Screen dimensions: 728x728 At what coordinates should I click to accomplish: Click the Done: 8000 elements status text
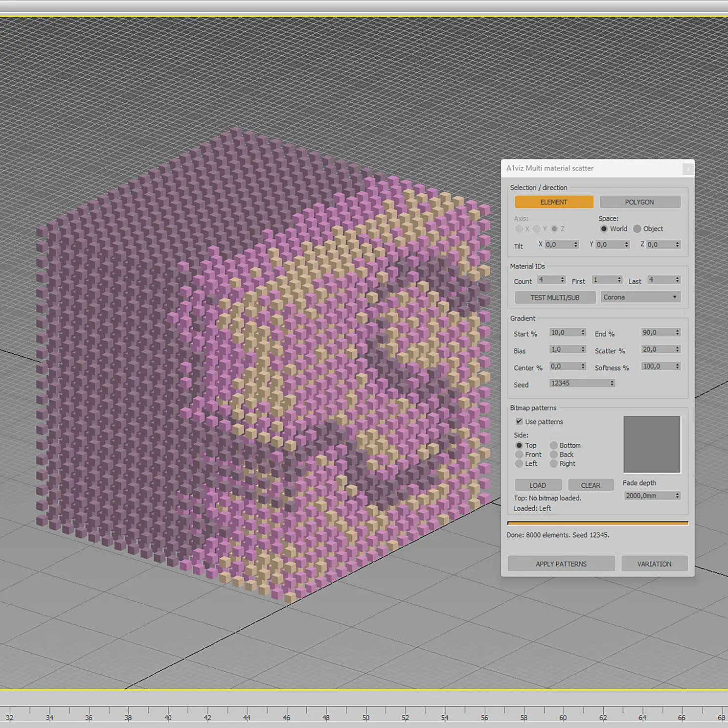tap(558, 535)
